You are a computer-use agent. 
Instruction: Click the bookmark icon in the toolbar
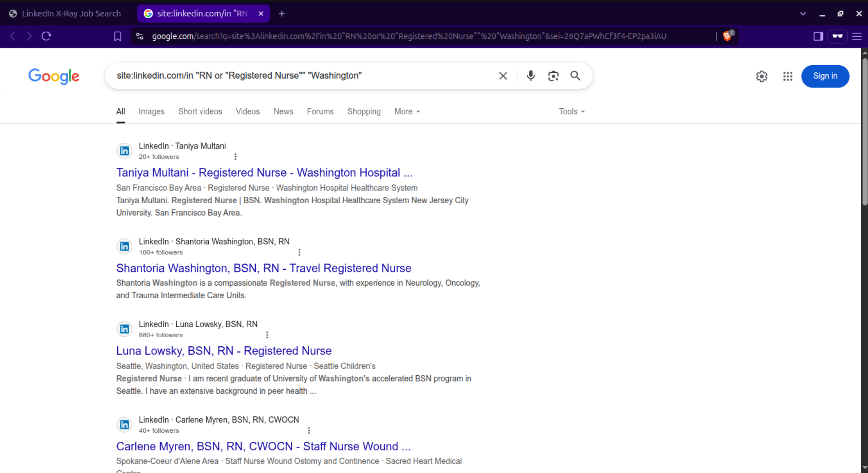pos(117,36)
